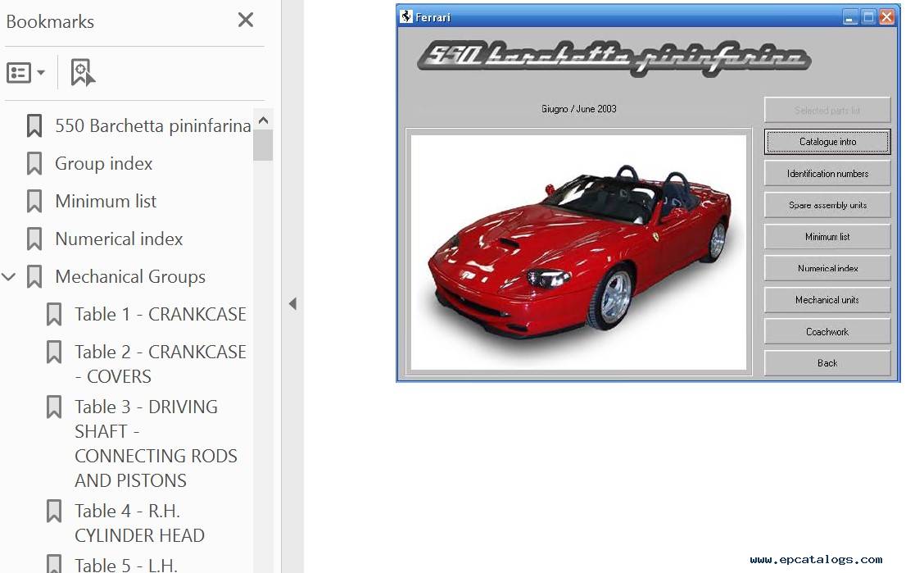Viewport: 924px width, 573px height.
Task: Open Table 2 - CRANKCASE - COVERS bookmark
Action: tap(161, 364)
